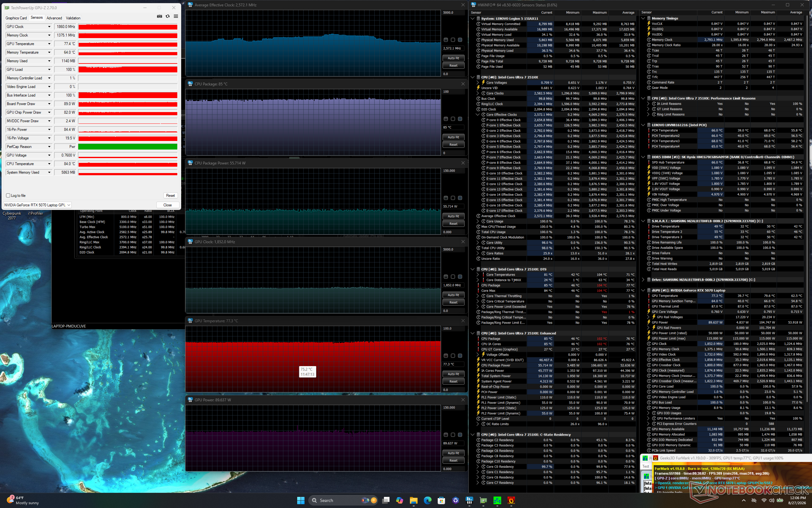Image resolution: width=812 pixels, height=508 pixels.
Task: Select the Physical Memory Used sensor row
Action: 556,40
